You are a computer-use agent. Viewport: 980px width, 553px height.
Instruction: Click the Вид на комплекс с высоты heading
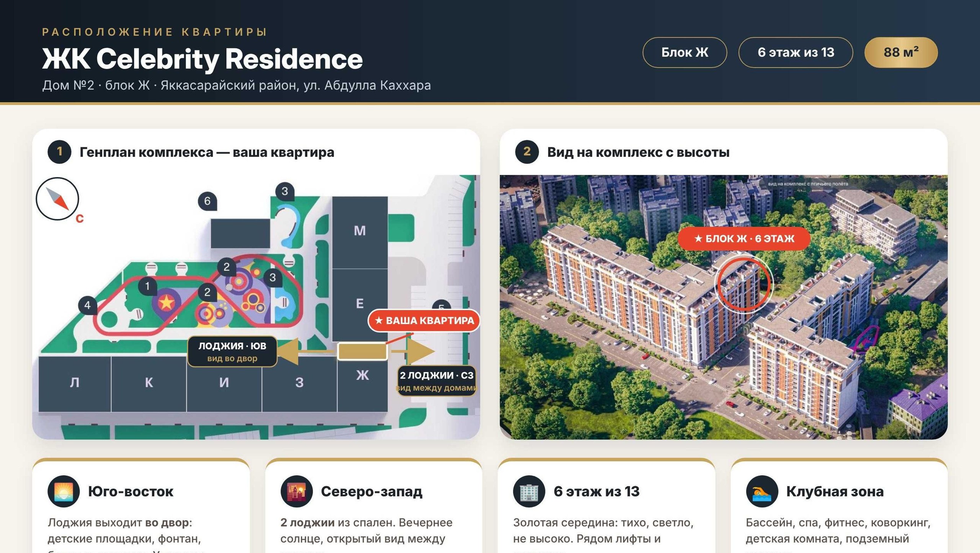[x=638, y=152]
